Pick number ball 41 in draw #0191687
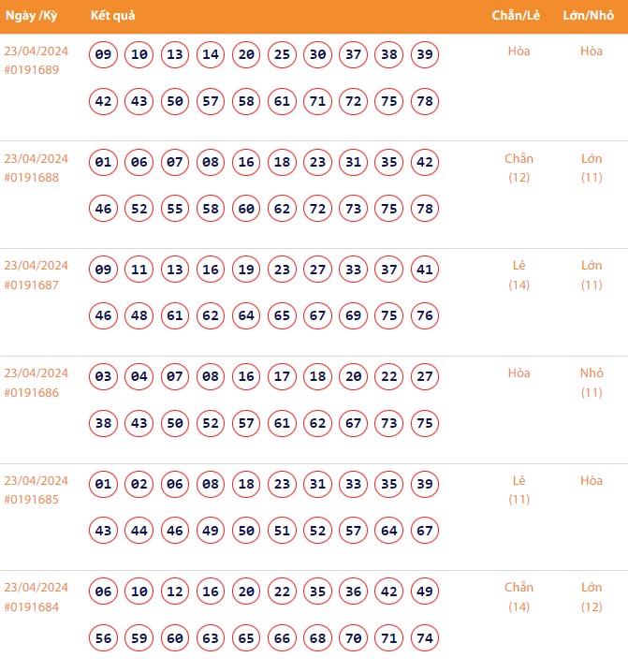 (425, 270)
